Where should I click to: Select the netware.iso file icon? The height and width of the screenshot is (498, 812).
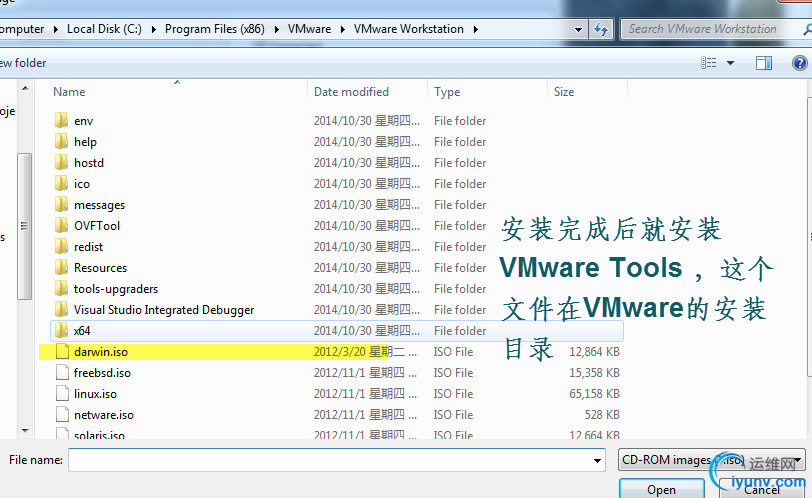[x=62, y=415]
